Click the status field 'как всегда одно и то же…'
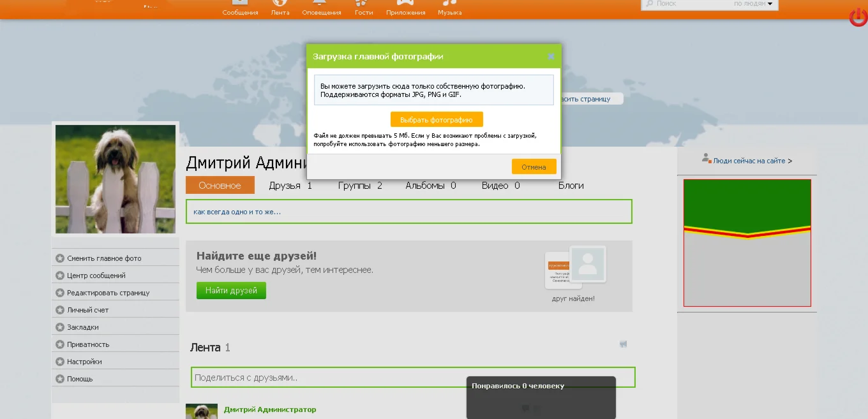Image resolution: width=868 pixels, height=419 pixels. click(408, 212)
